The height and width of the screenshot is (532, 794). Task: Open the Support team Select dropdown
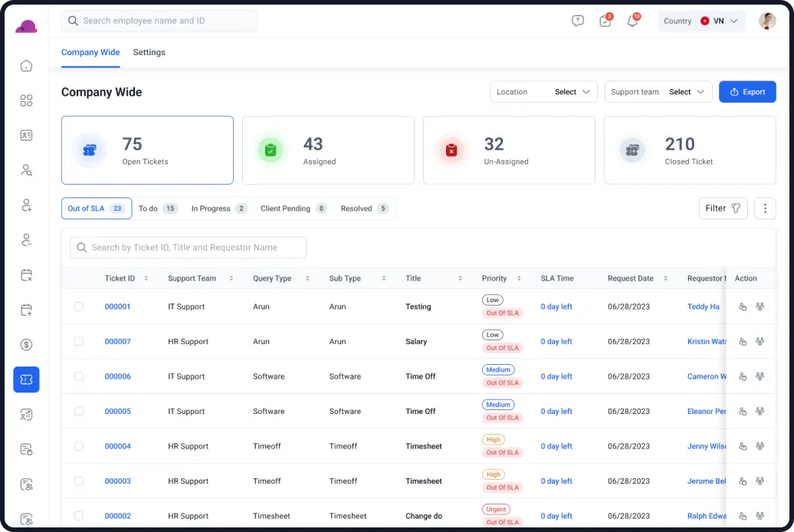tap(658, 92)
